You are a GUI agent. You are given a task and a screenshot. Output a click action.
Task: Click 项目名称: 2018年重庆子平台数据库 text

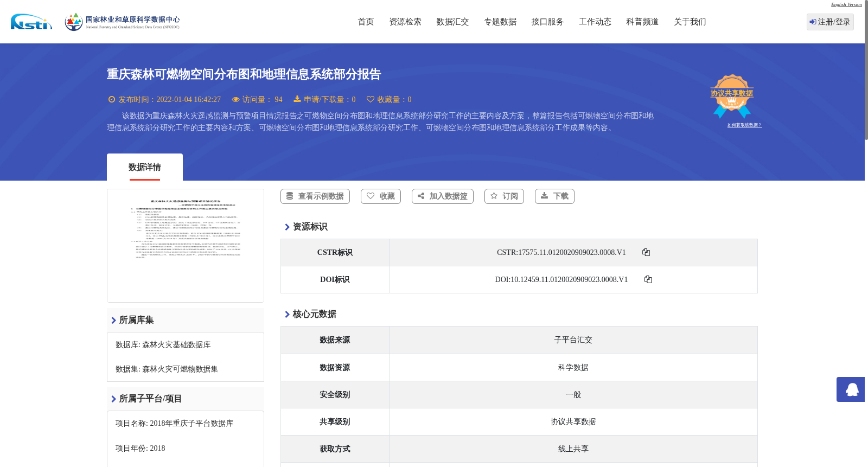(175, 423)
